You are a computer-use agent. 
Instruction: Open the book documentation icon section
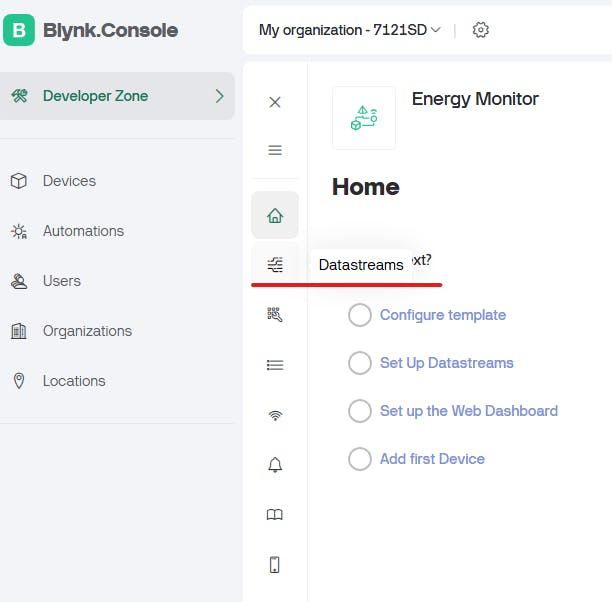(275, 515)
